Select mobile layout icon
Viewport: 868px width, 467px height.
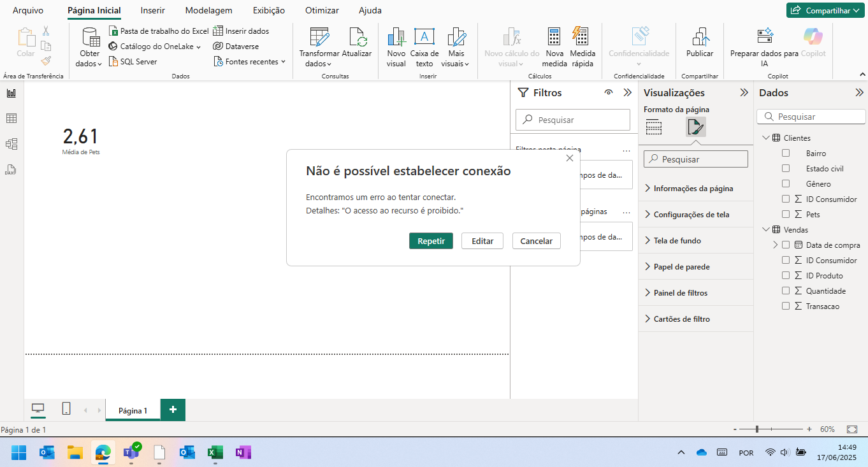[66, 409]
